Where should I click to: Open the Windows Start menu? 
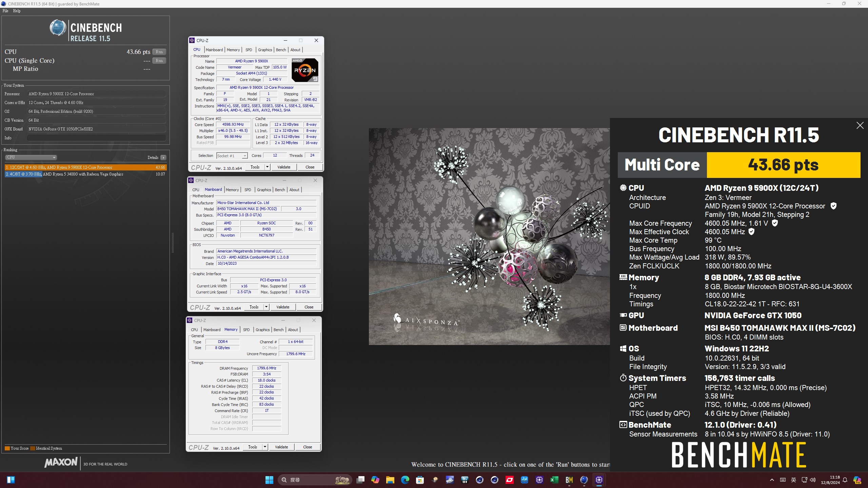pos(269,480)
